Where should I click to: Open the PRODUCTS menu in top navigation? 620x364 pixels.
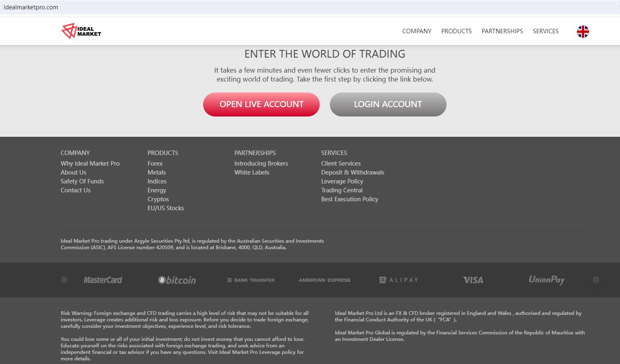coord(457,31)
